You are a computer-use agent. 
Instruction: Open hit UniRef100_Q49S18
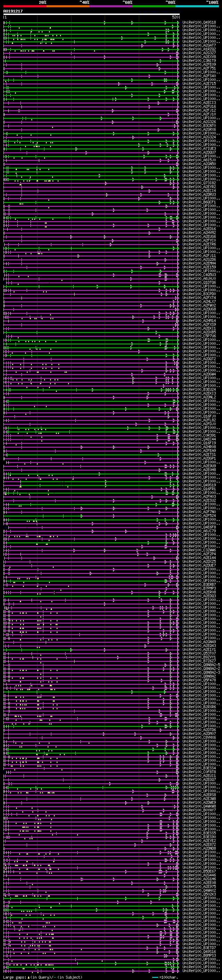(199, 23)
